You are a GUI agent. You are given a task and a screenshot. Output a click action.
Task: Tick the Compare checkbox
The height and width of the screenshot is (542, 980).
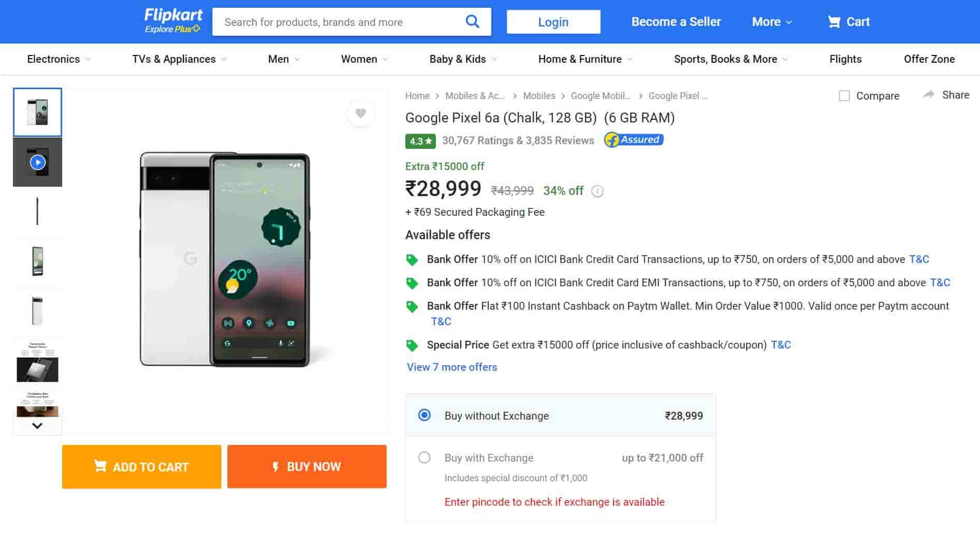(x=844, y=95)
